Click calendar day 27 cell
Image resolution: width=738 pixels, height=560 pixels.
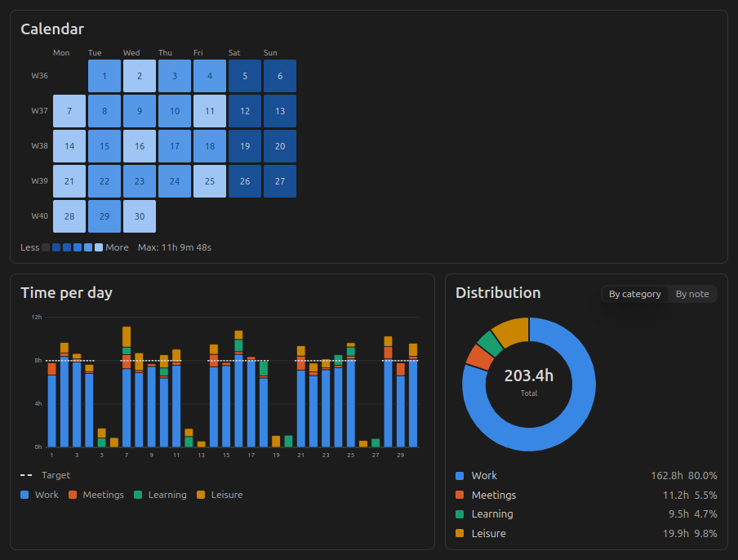(280, 181)
